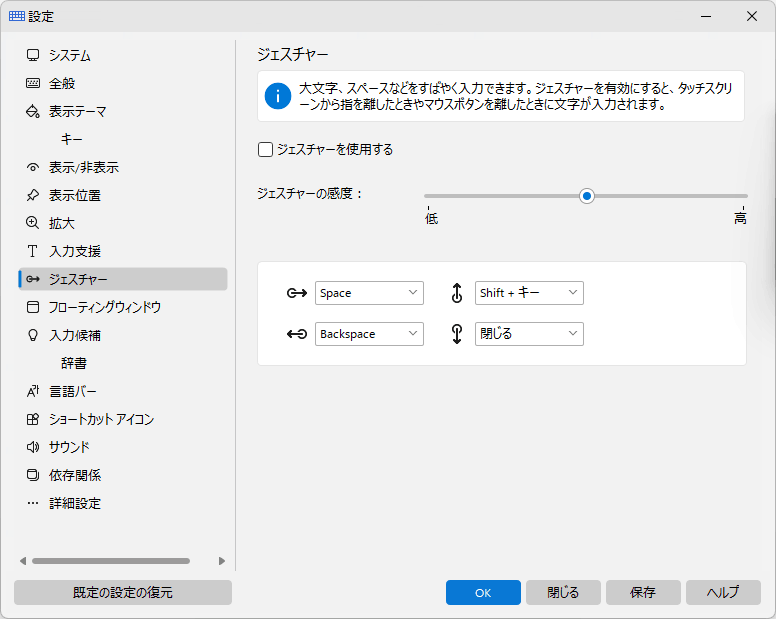Click the 入力支援 T icon

pyautogui.click(x=33, y=251)
